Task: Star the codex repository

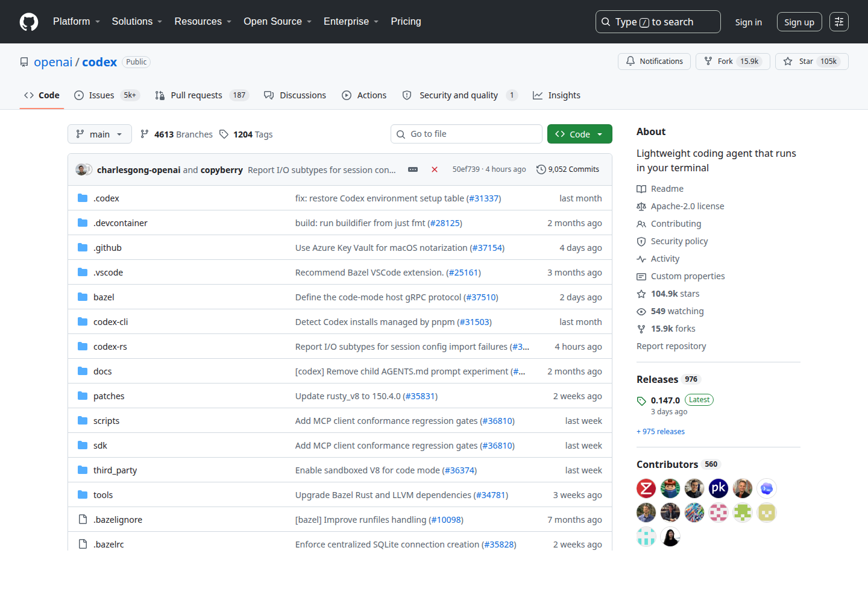Action: click(x=811, y=62)
